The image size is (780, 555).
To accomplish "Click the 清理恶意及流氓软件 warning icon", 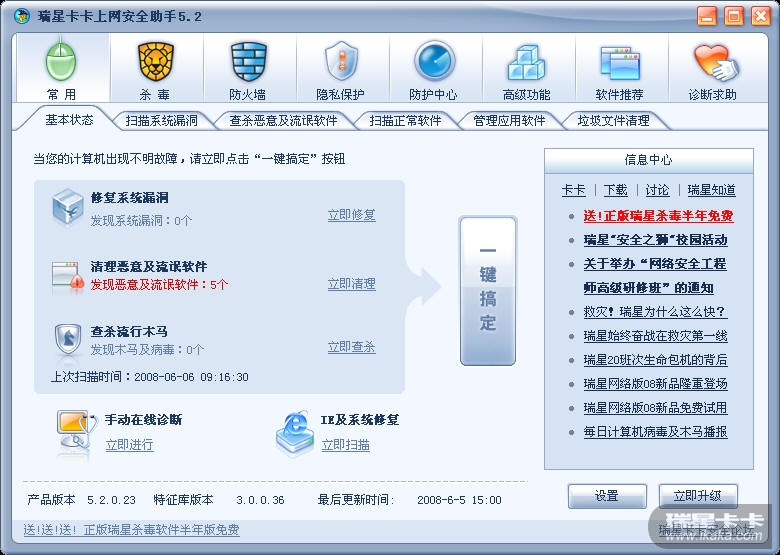I will pos(68,277).
